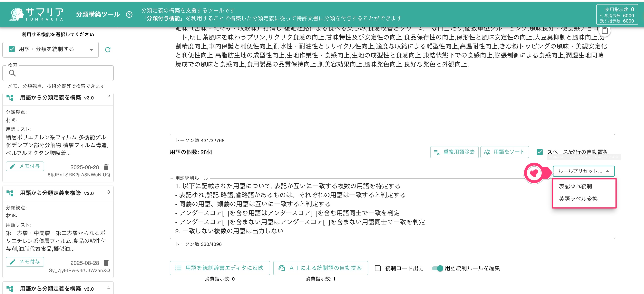Open card 2 titled 用語から分類定義を構築
The image size is (644, 294).
(x=57, y=98)
